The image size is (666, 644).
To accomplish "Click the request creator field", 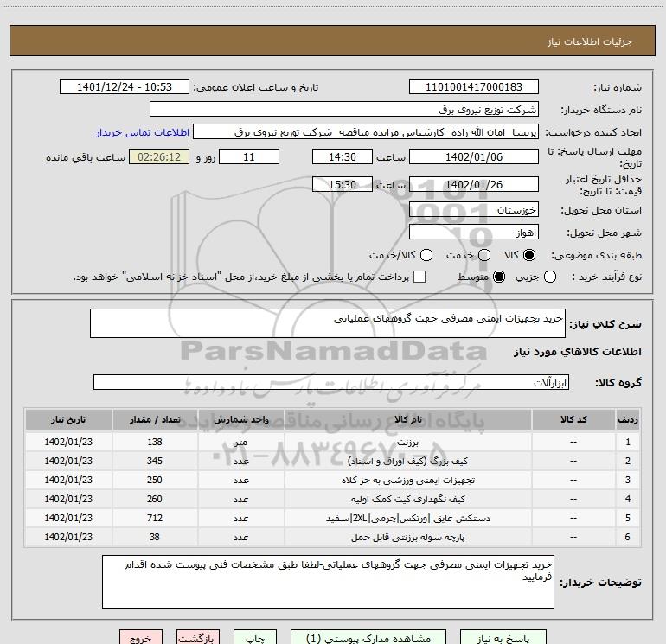I will click(366, 132).
